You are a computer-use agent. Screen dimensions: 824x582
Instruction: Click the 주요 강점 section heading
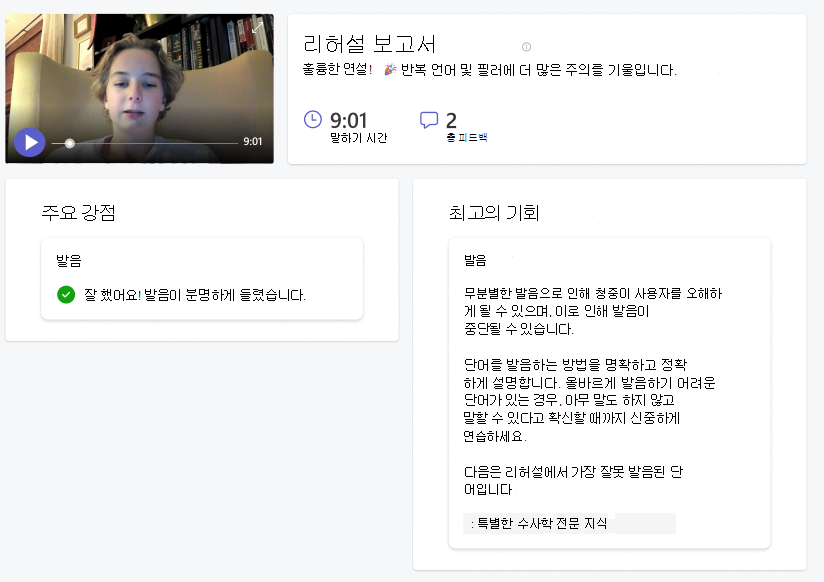coord(78,212)
